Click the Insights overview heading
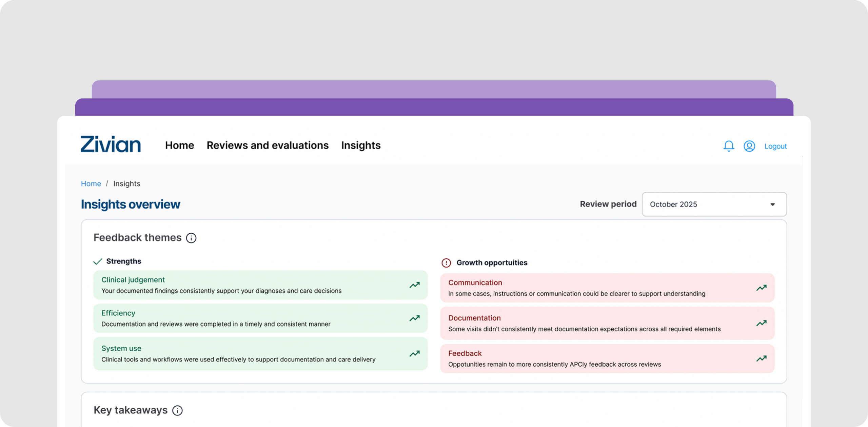868x427 pixels. [x=131, y=204]
